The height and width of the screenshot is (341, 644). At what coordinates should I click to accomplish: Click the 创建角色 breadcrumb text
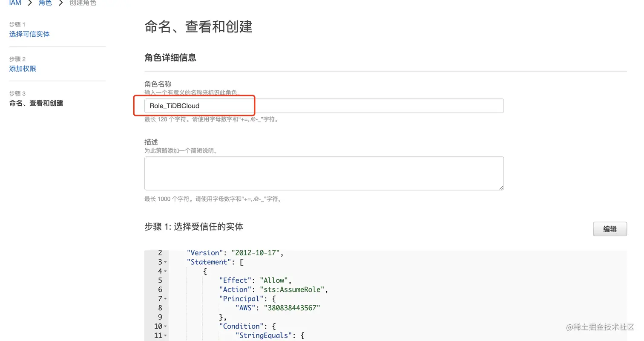(83, 3)
